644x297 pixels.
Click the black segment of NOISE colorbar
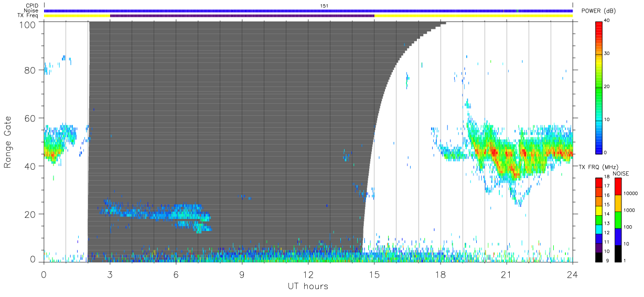click(617, 252)
